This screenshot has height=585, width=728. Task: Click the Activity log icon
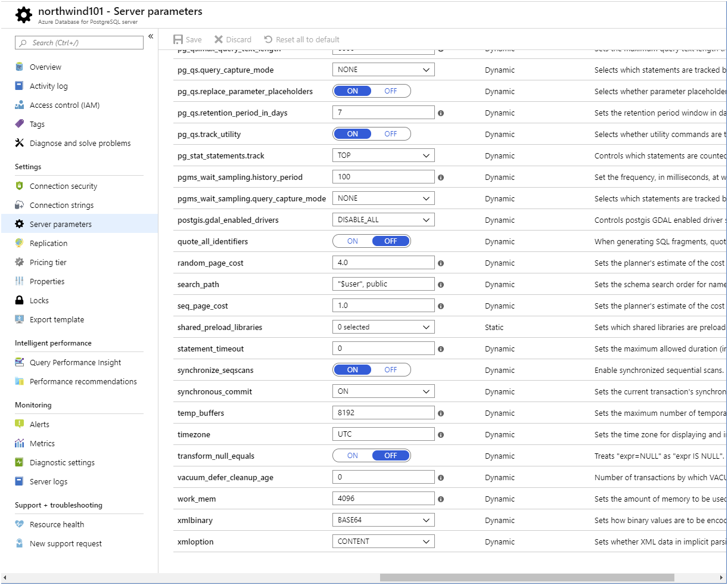pyautogui.click(x=20, y=86)
